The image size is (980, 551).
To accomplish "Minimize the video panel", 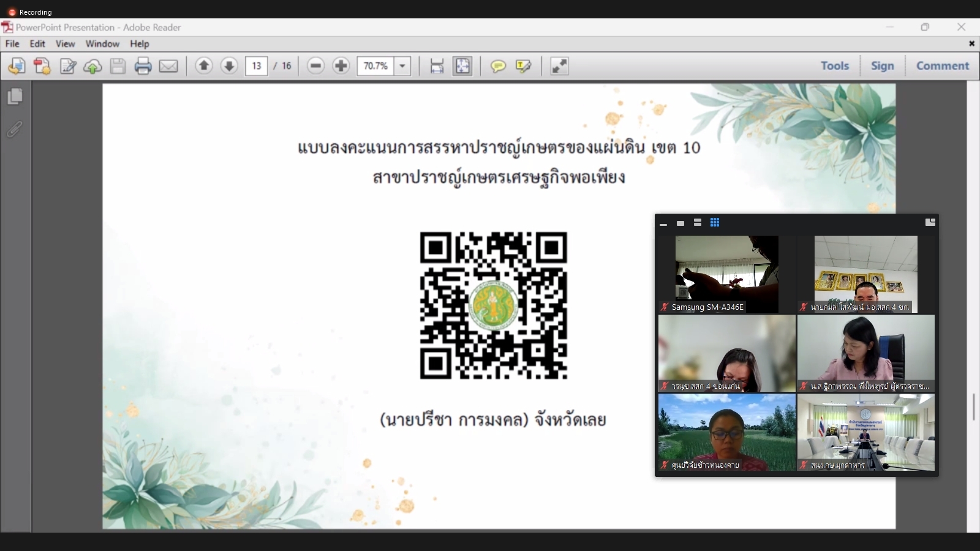I will point(663,223).
